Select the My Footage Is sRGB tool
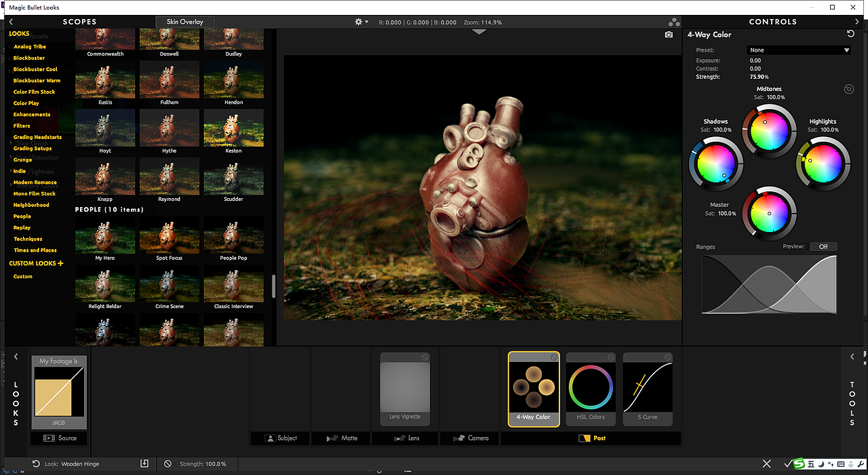 59,392
